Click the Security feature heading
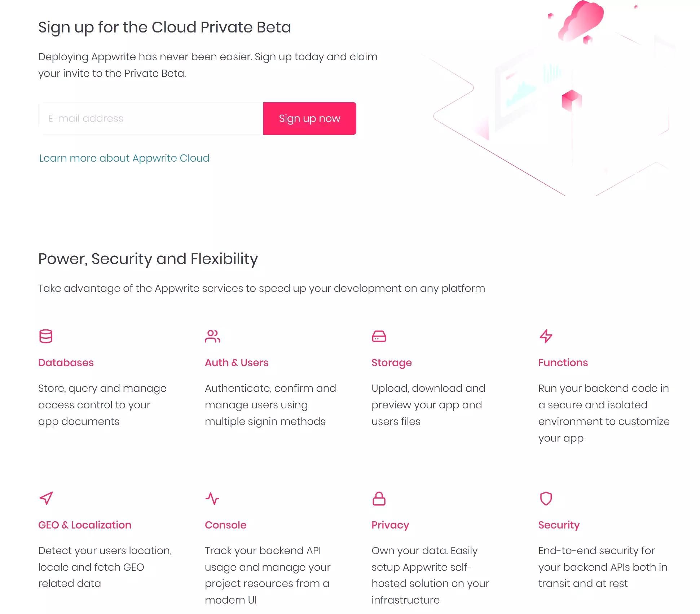The width and height of the screenshot is (700, 614). (x=559, y=525)
